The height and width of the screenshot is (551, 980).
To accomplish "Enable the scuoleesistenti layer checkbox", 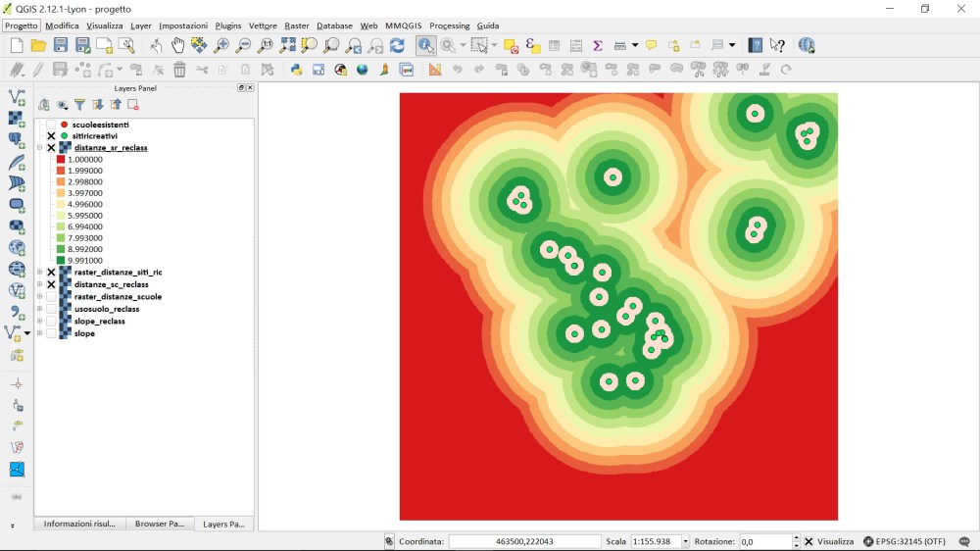I will 51,125.
